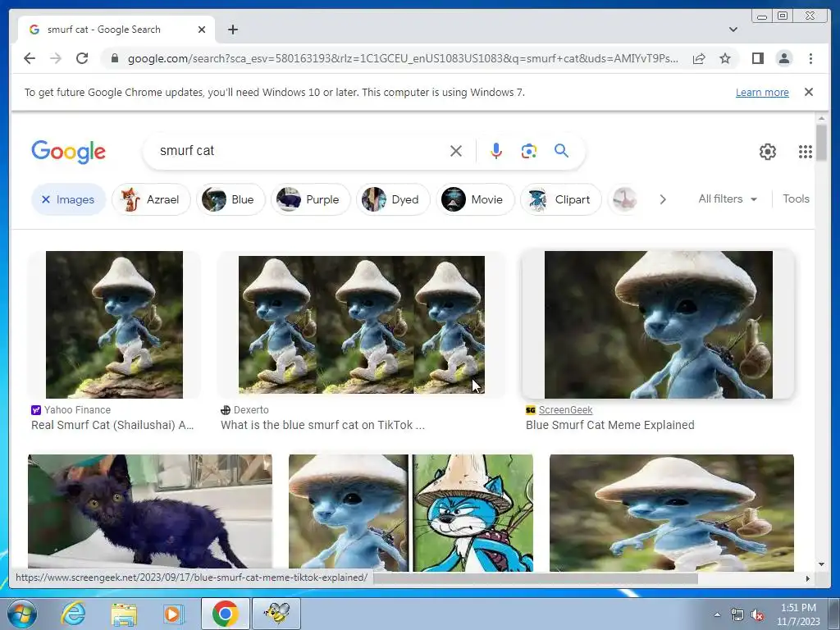
Task: Open the Learn more link
Action: click(x=762, y=92)
